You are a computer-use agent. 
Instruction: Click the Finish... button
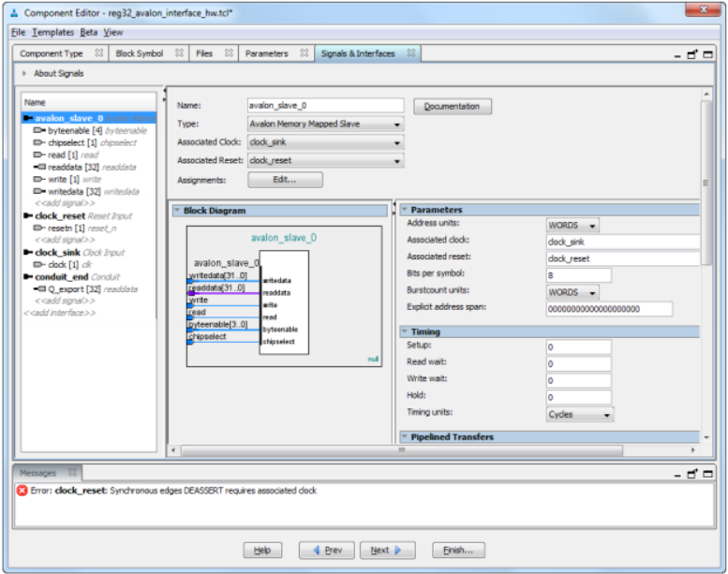[x=458, y=551]
